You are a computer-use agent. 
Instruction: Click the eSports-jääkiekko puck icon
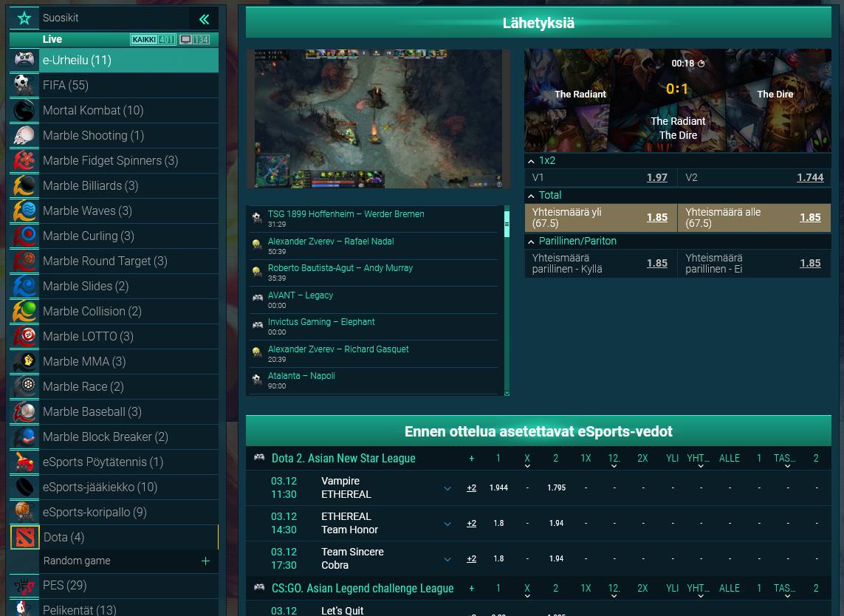tap(24, 487)
